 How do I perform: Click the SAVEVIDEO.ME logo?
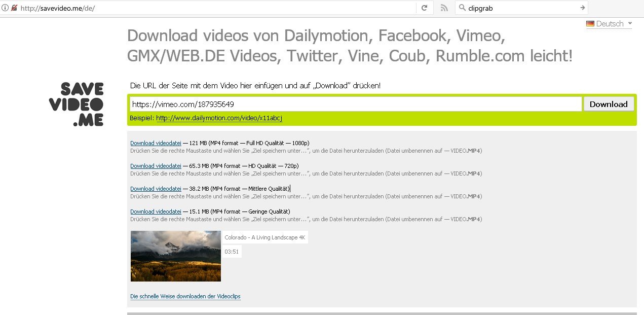[77, 104]
